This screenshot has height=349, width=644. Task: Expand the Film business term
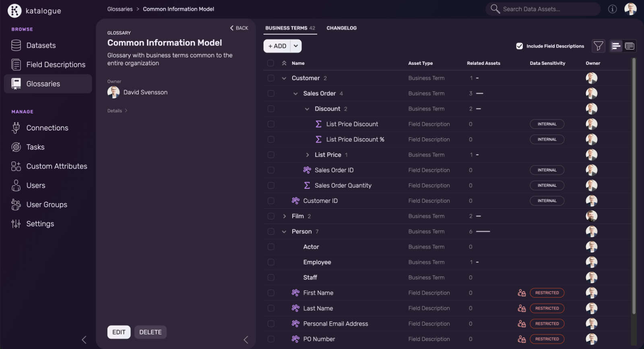point(285,216)
